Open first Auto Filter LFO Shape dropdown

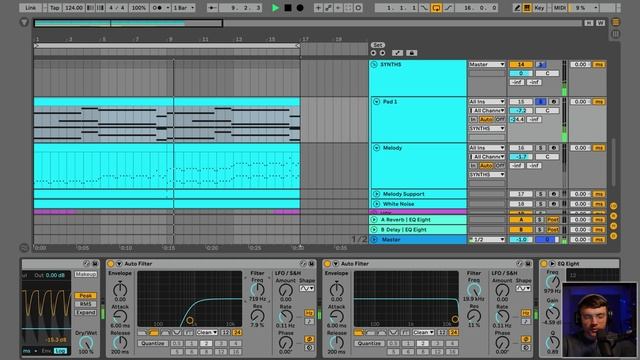tap(307, 289)
